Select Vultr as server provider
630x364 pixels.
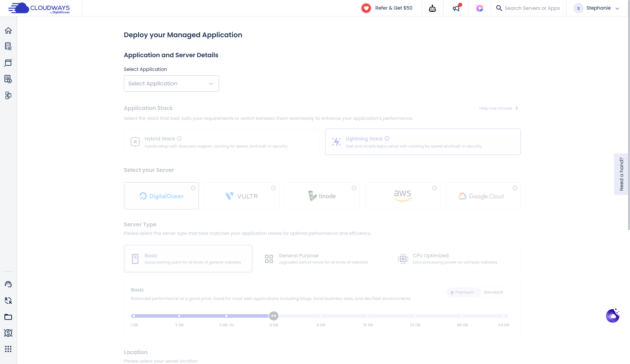[x=242, y=196]
